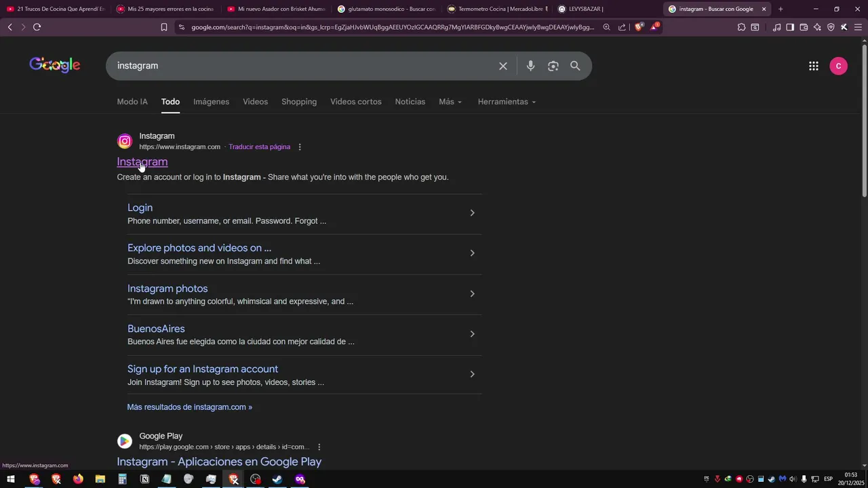This screenshot has height=488, width=868.
Task: Switch to the Modo IA tab
Action: (x=132, y=102)
